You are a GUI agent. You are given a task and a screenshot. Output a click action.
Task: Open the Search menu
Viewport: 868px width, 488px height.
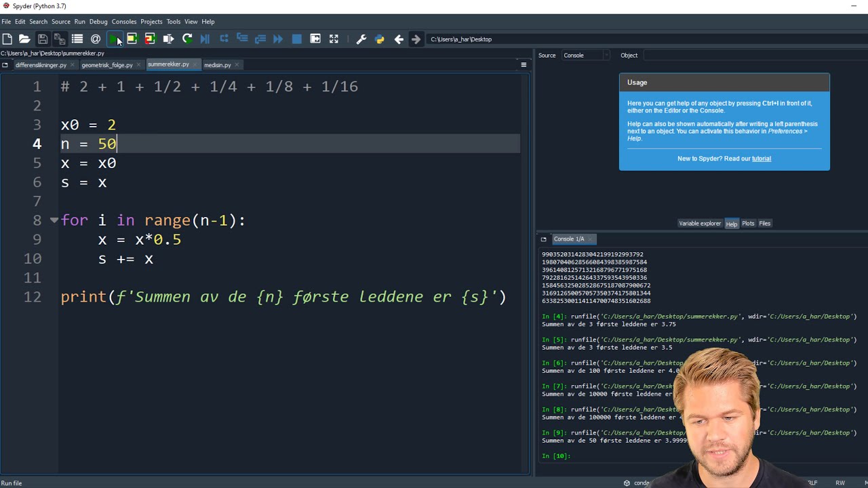coord(38,22)
